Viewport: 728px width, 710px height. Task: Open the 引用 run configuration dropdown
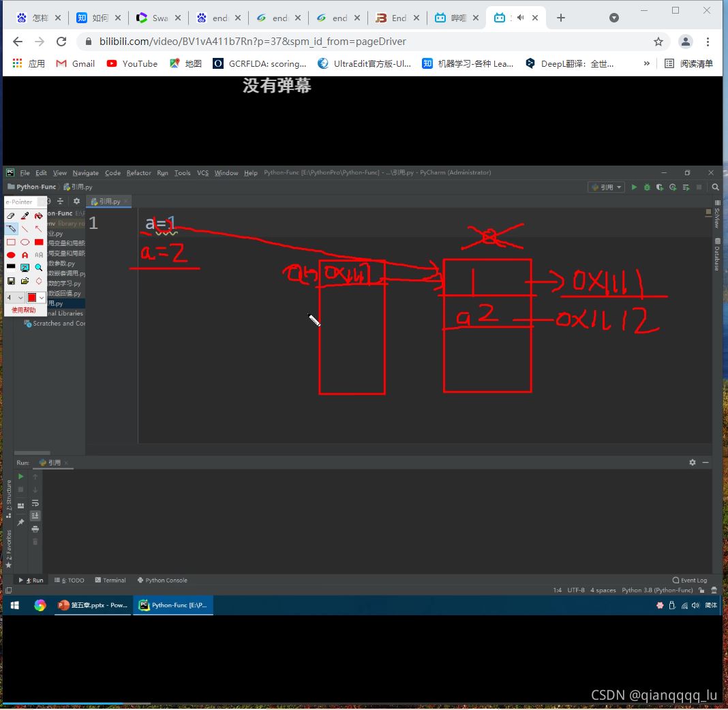coord(606,187)
